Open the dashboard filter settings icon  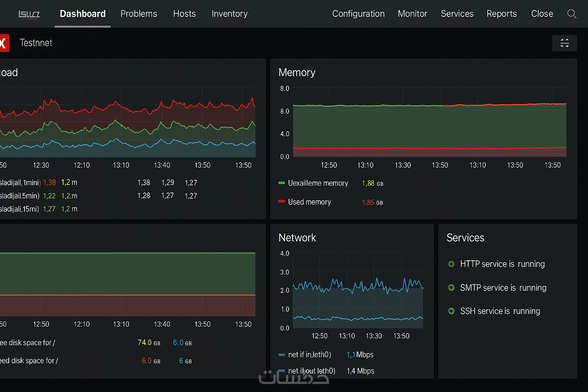click(x=564, y=43)
